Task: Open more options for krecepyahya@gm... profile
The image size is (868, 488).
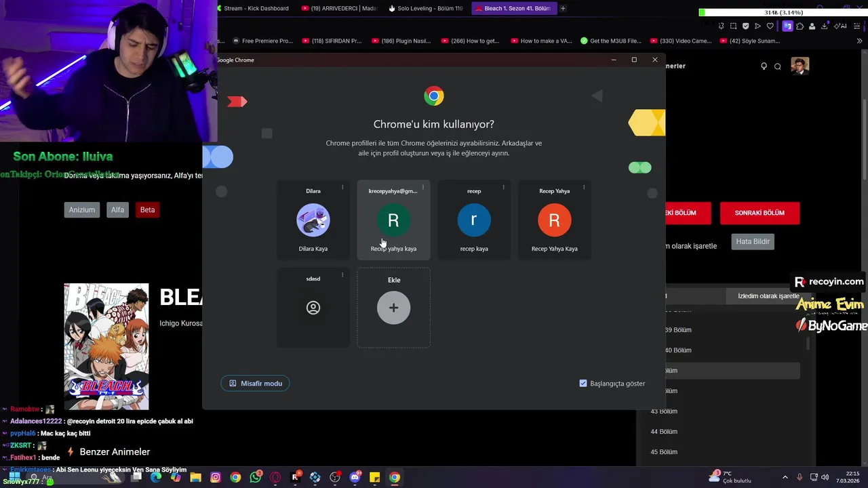Action: [x=423, y=188]
